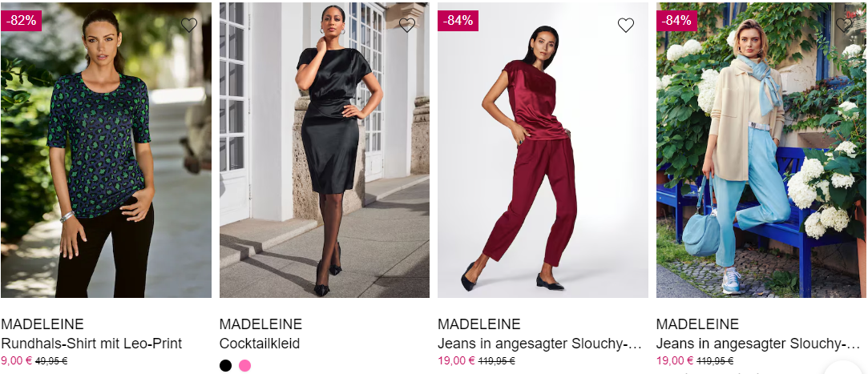868x374 pixels.
Task: Open Slouchy jeans title under light blue outfit
Action: point(758,344)
